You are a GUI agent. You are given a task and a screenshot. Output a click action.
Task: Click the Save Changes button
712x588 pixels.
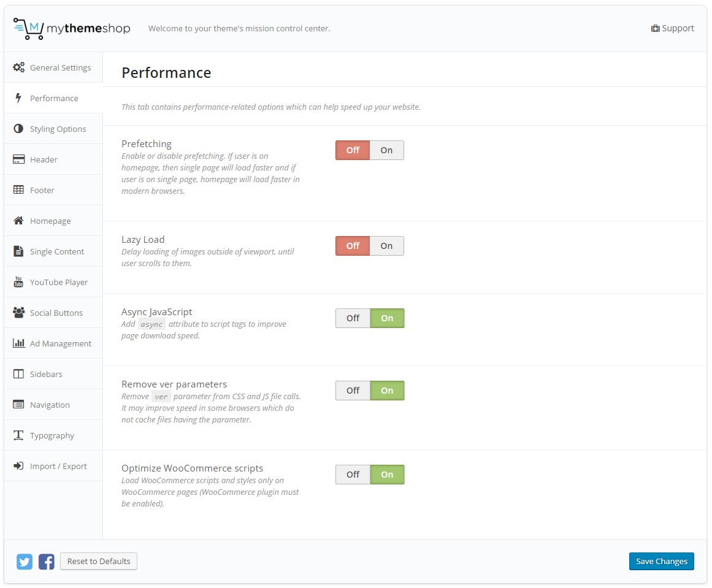coord(662,561)
